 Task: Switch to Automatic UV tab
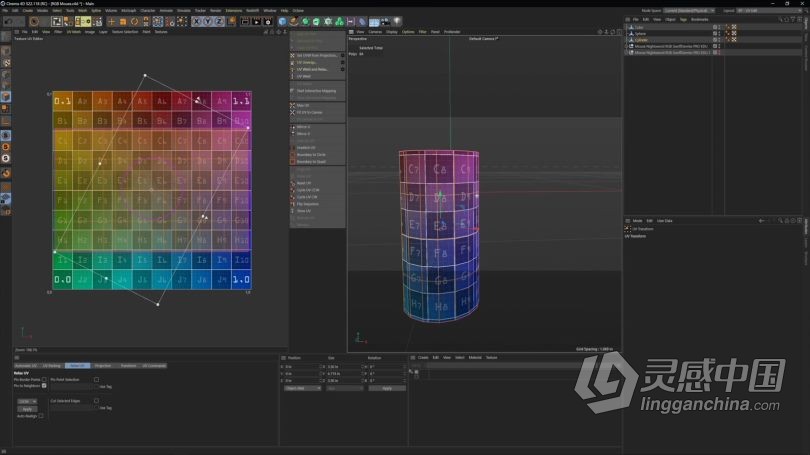[x=26, y=366]
